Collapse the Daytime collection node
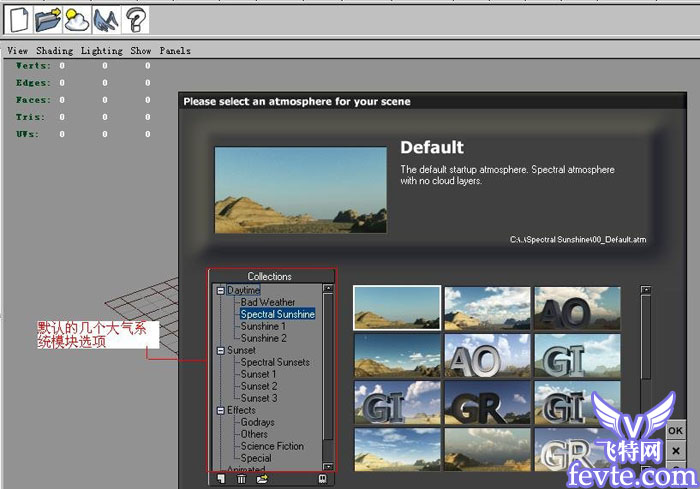 pyautogui.click(x=220, y=291)
